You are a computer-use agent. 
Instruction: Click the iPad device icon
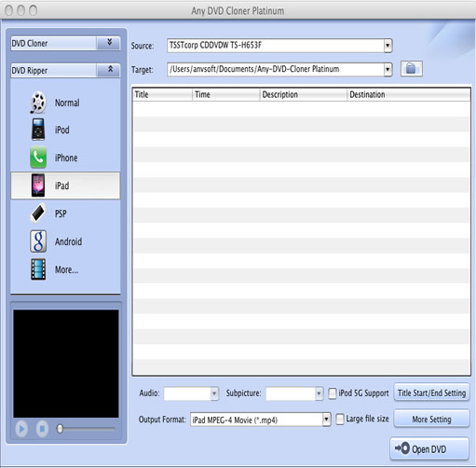click(38, 186)
